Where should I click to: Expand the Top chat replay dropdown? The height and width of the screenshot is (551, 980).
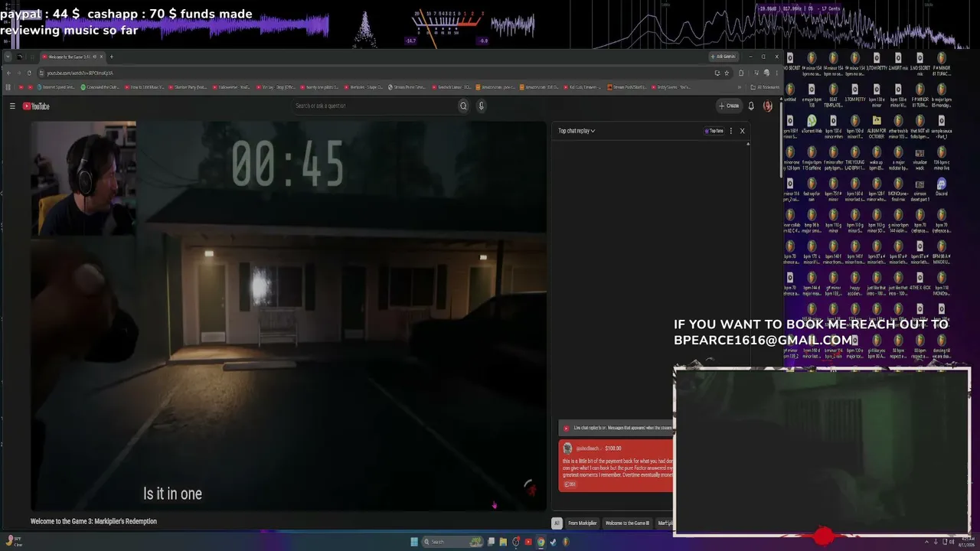click(x=577, y=131)
